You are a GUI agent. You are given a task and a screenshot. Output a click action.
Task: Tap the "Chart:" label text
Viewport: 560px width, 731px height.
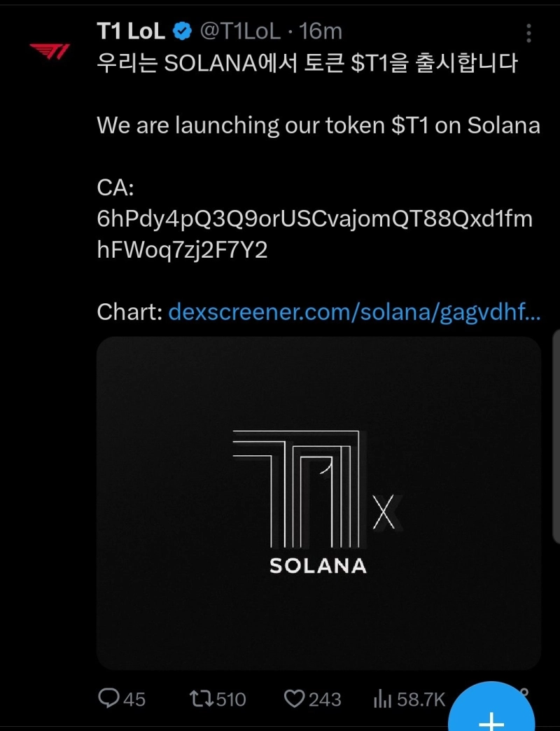[x=129, y=312]
